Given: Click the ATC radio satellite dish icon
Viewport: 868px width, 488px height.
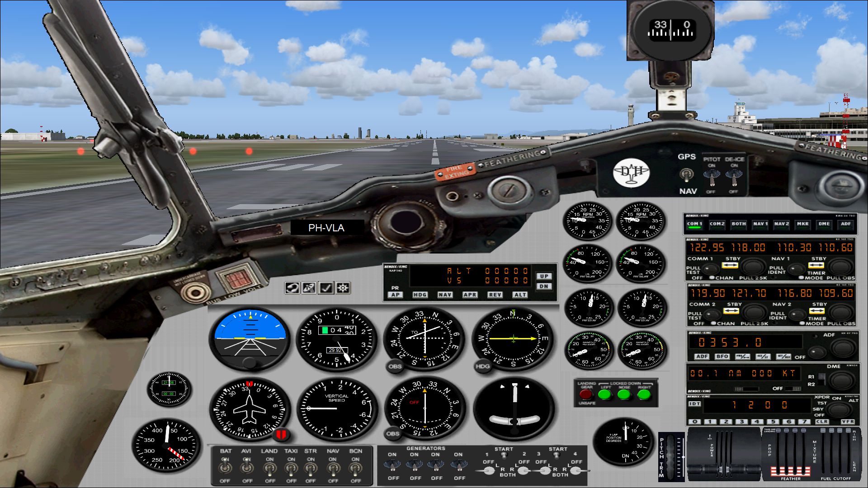Looking at the screenshot, I should [309, 288].
